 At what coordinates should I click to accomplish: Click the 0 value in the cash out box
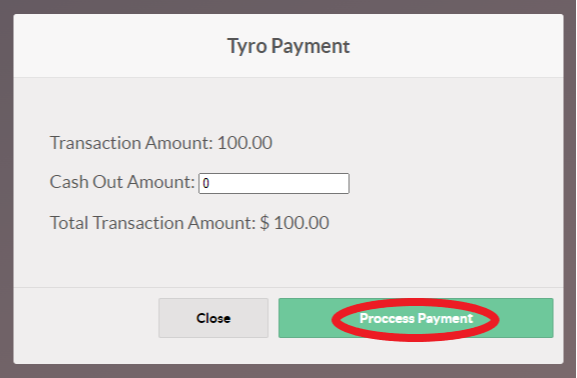206,183
